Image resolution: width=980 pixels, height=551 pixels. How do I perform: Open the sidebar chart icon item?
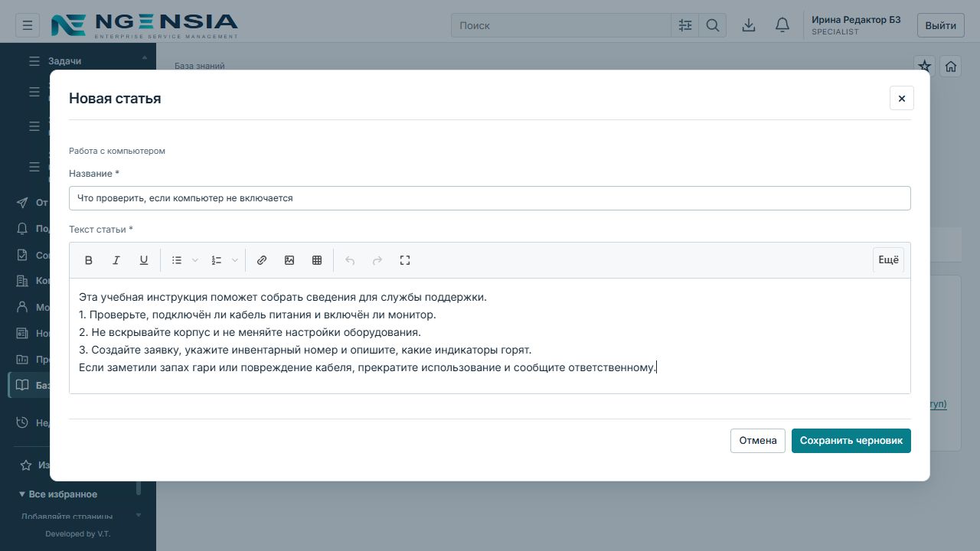click(23, 359)
